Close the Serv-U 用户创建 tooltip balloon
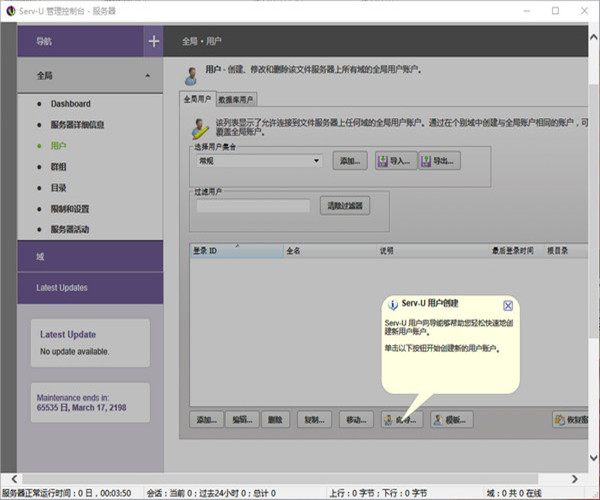Image resolution: width=600 pixels, height=500 pixels. click(507, 305)
